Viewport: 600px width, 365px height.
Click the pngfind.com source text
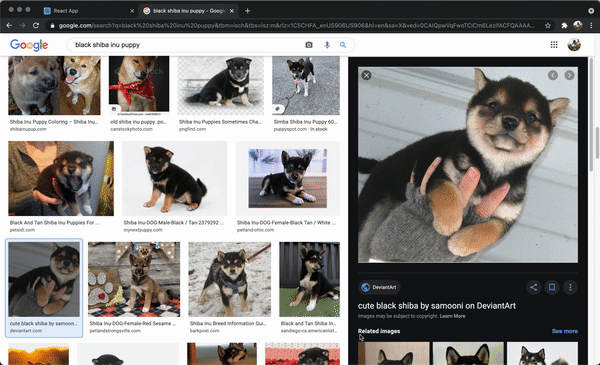pos(192,129)
